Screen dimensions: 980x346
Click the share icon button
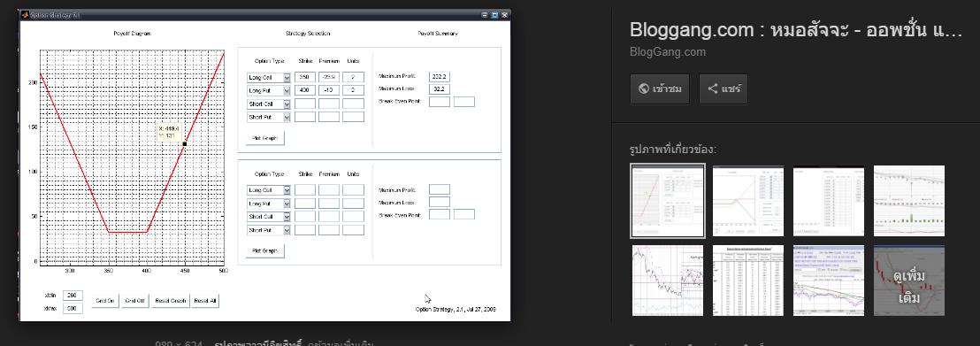[724, 88]
